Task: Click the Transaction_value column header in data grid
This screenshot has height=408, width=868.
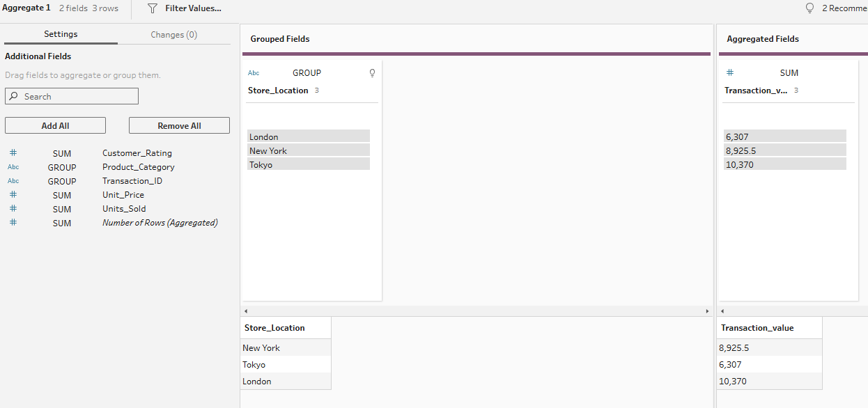Action: [x=757, y=328]
